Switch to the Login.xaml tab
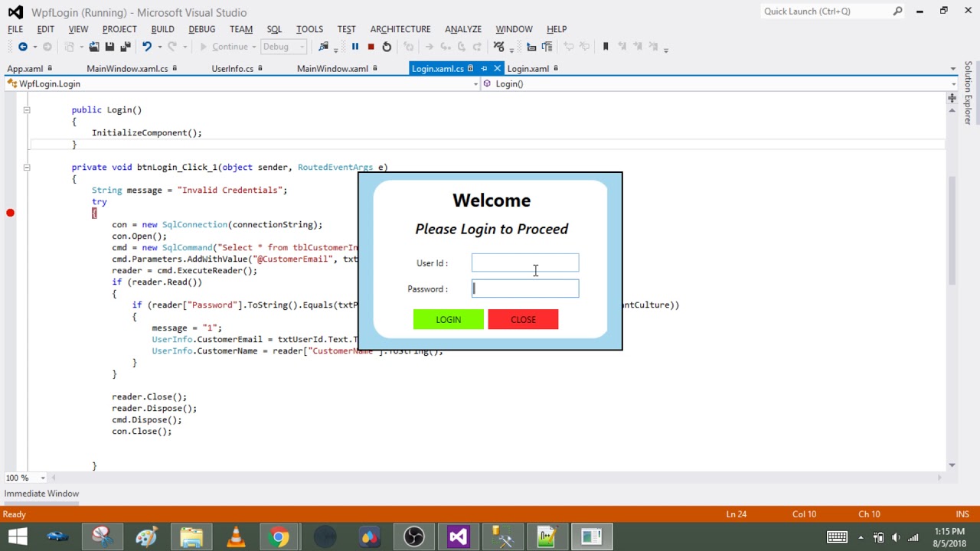The height and width of the screenshot is (551, 980). pos(528,69)
